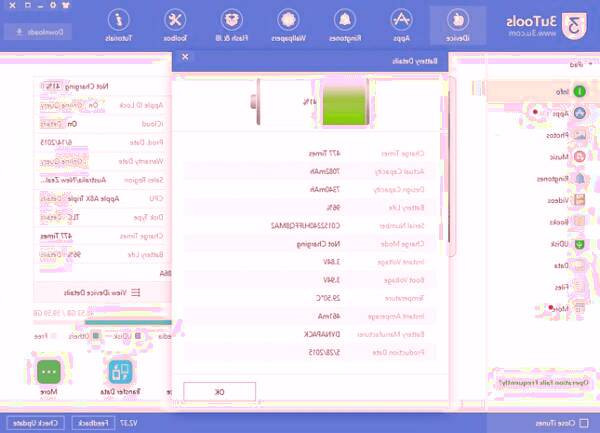The image size is (600, 433).
Task: Open the Wallpapers section
Action: [288, 25]
